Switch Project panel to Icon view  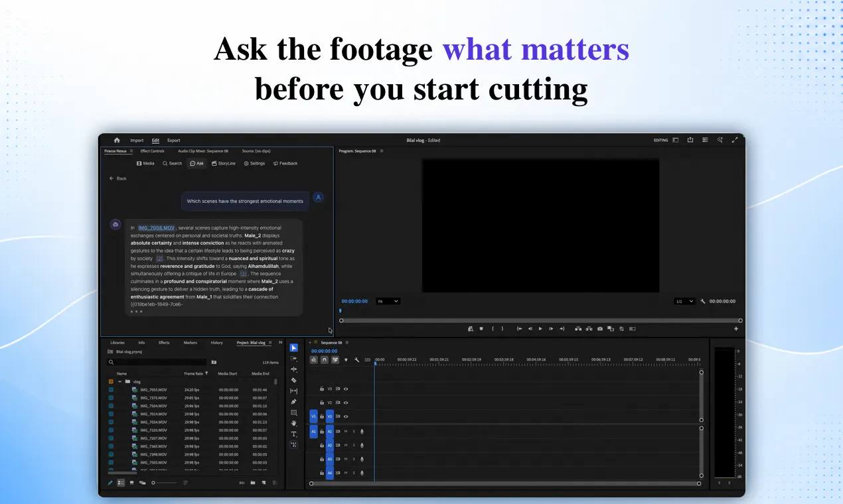pyautogui.click(x=131, y=483)
